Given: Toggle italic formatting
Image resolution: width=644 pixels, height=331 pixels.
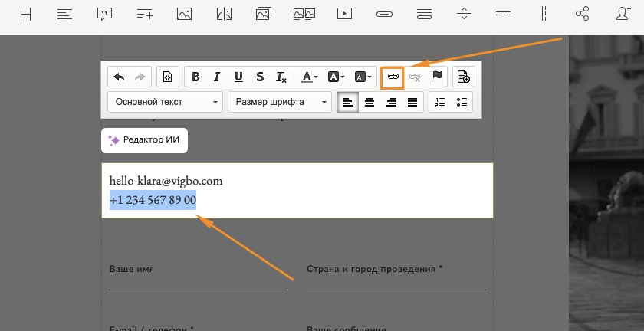Looking at the screenshot, I should [x=217, y=77].
